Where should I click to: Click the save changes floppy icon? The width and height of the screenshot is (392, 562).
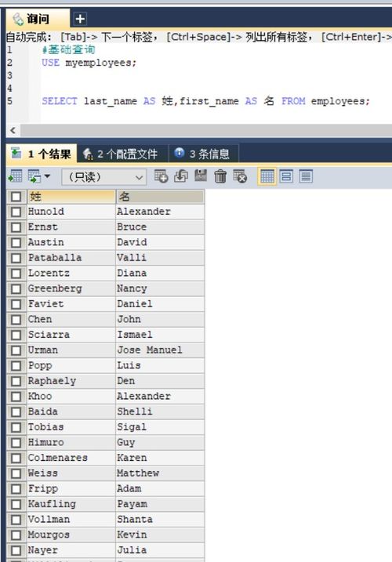click(x=201, y=176)
